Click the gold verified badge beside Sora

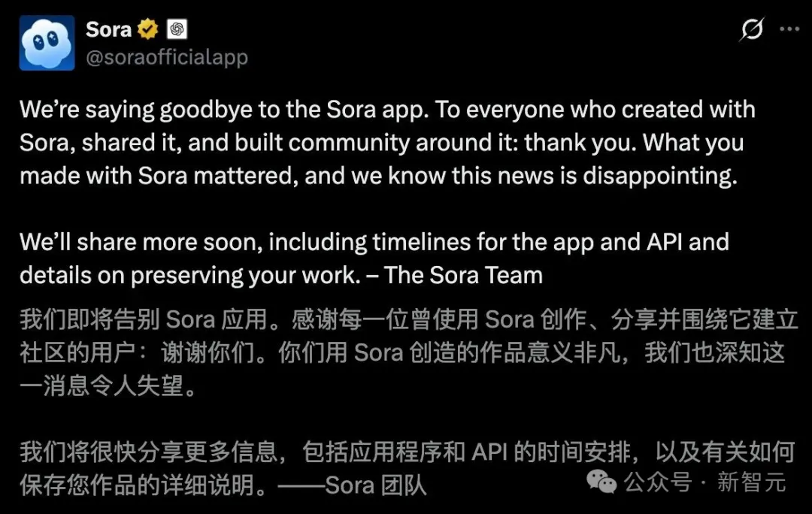pos(148,29)
